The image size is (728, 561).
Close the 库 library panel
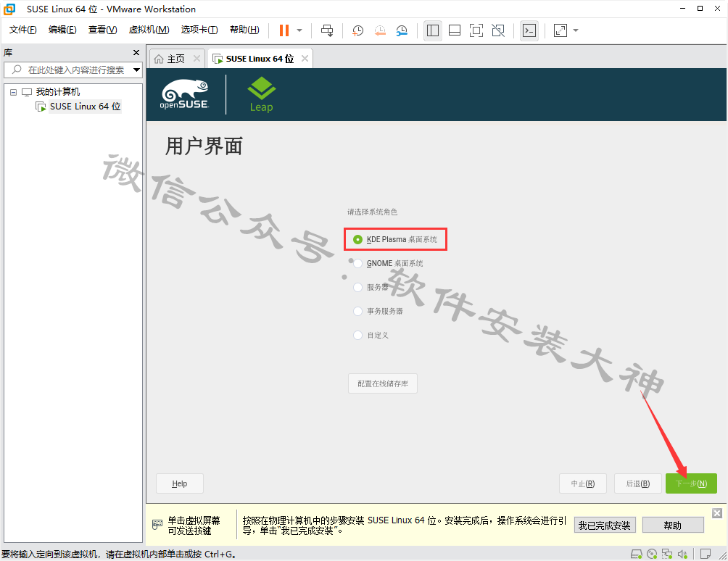coord(136,52)
